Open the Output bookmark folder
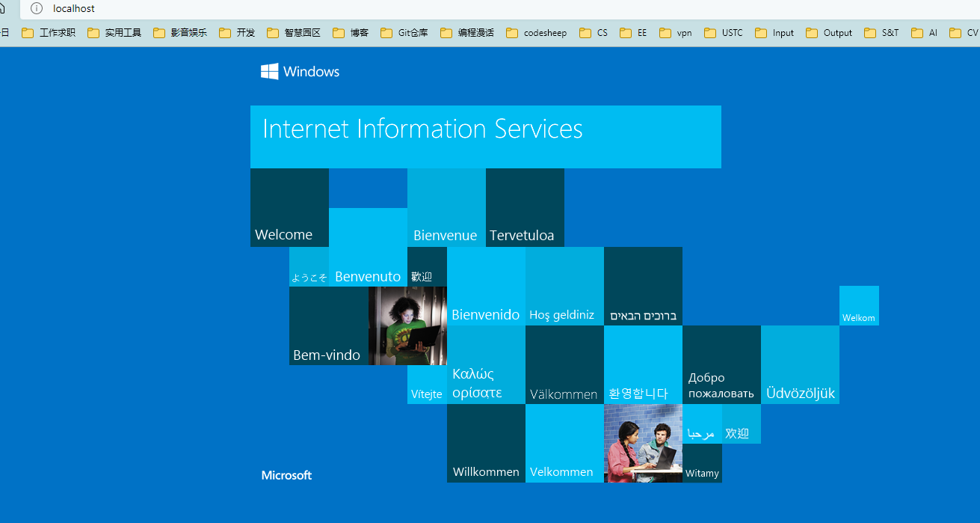The height and width of the screenshot is (523, 980). [829, 33]
